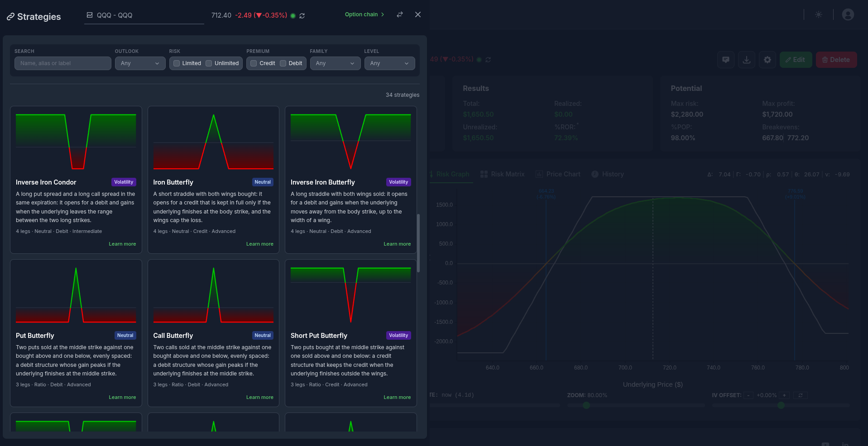Check the Credit premium checkbox
Viewport: 868px width, 446px height.
254,63
